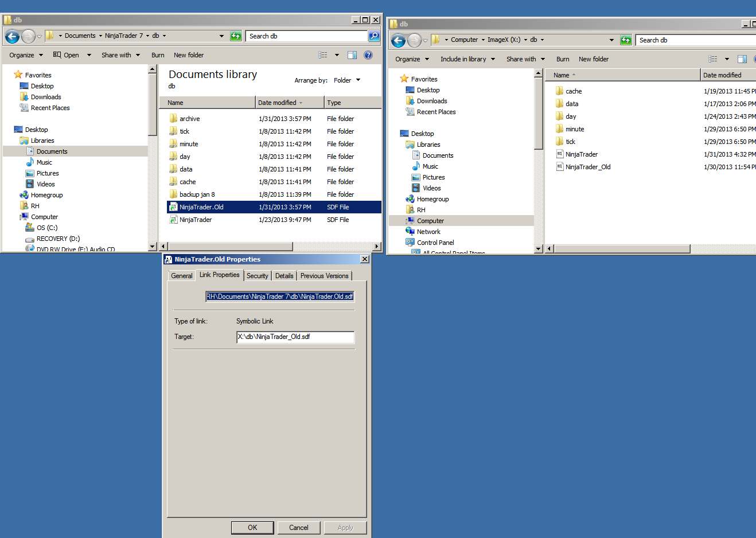Open address bar history dropdown in right window
The width and height of the screenshot is (756, 538).
click(x=611, y=40)
